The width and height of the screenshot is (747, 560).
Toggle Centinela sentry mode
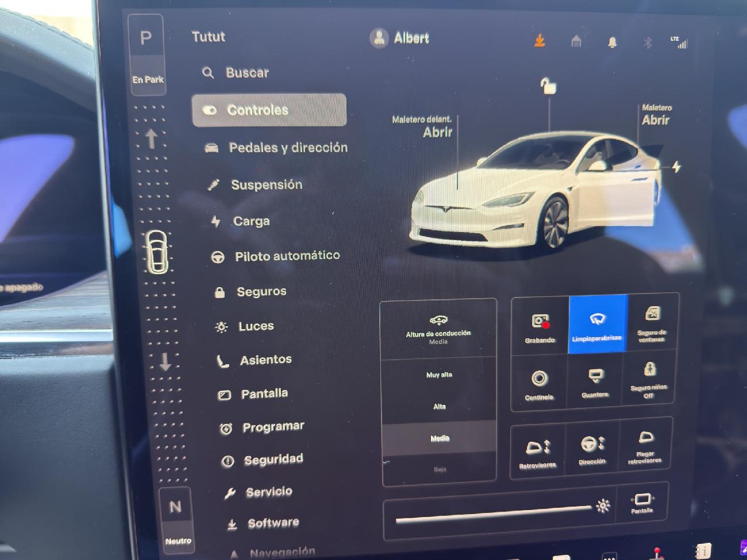click(x=539, y=383)
